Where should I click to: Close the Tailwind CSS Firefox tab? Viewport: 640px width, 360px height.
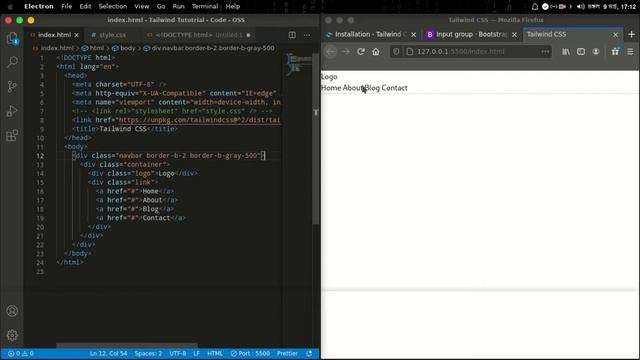click(x=615, y=35)
